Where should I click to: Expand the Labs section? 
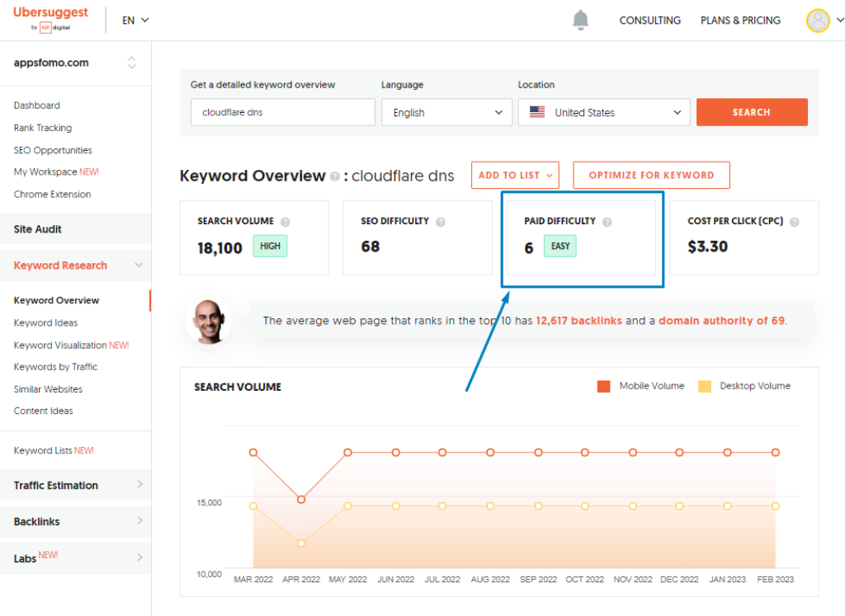click(x=139, y=557)
